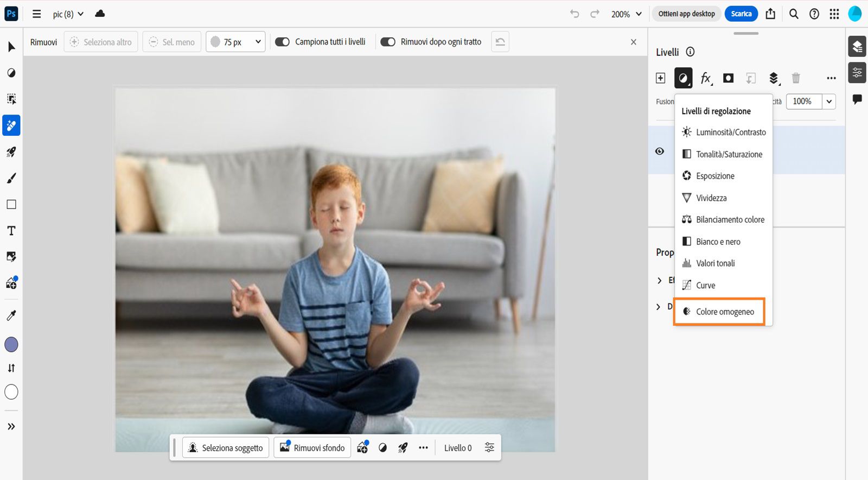
Task: Click the opacity 100% input field
Action: tap(804, 102)
